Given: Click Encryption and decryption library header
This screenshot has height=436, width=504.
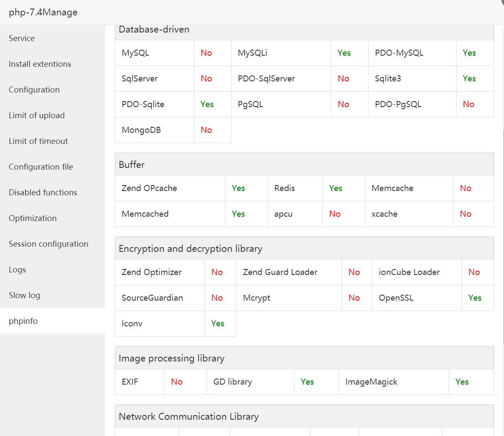Looking at the screenshot, I should coord(191,248).
